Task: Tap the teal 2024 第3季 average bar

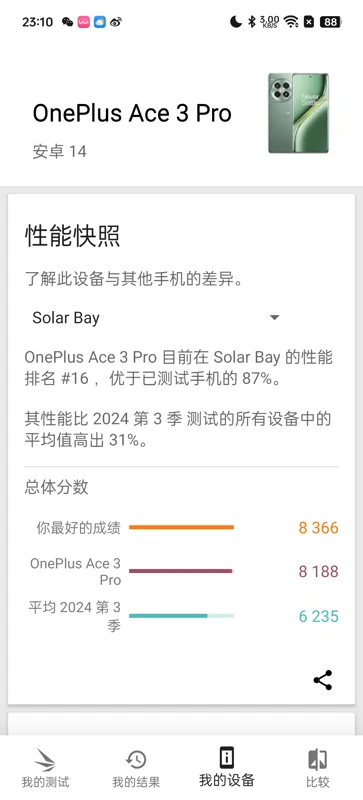Action: [181, 616]
